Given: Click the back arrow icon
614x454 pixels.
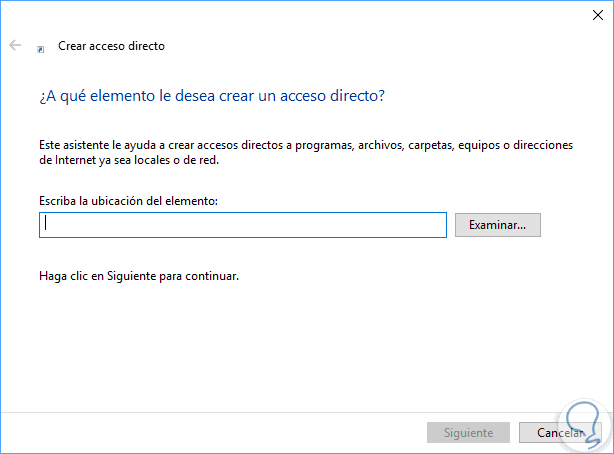Looking at the screenshot, I should [x=15, y=46].
